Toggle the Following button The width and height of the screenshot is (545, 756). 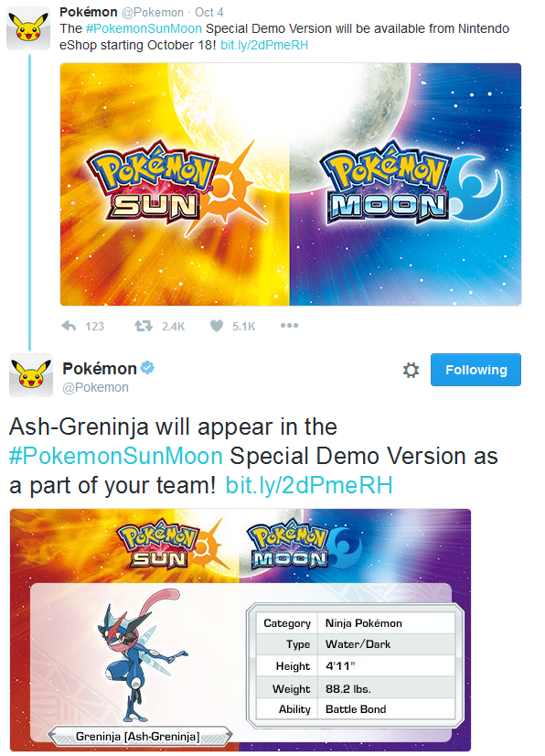pyautogui.click(x=476, y=370)
